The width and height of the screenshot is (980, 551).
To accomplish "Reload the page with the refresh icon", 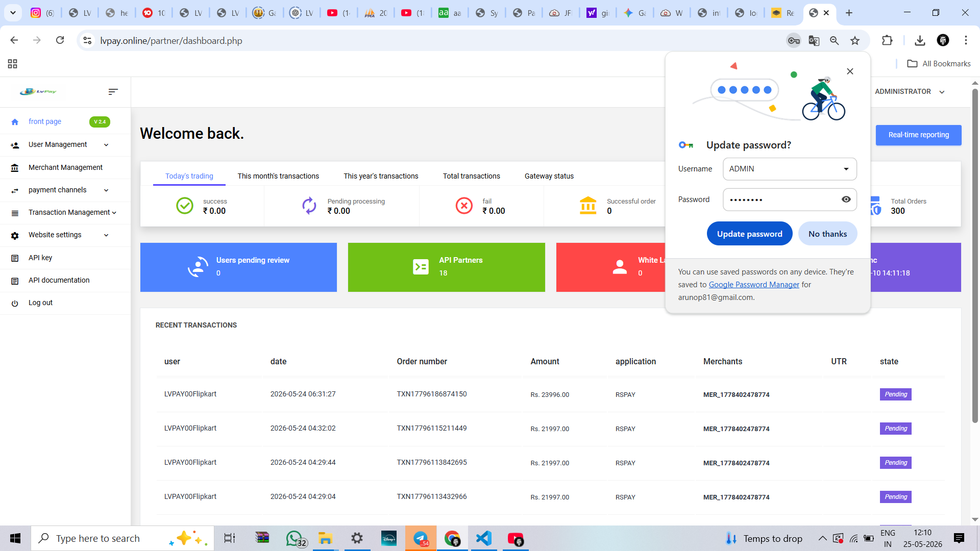I will (60, 40).
